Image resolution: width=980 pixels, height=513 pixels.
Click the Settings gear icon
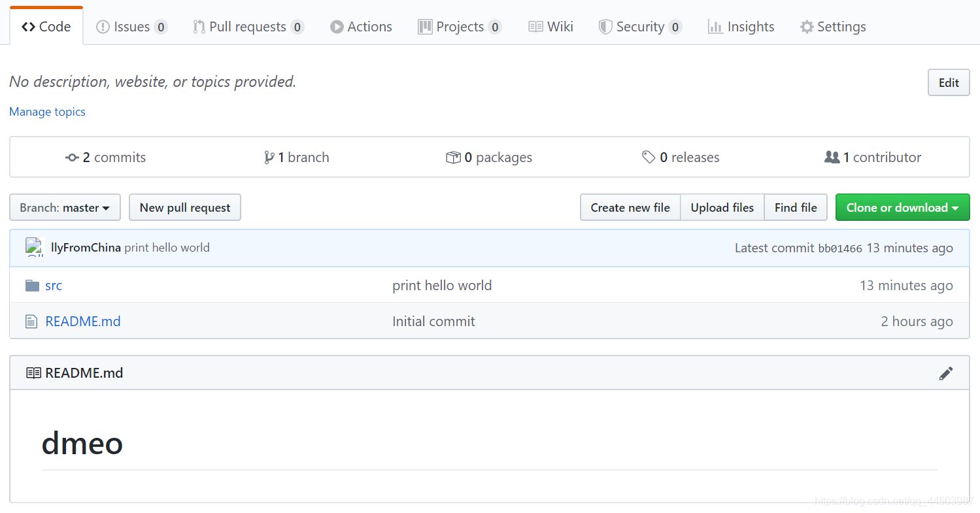pyautogui.click(x=807, y=27)
